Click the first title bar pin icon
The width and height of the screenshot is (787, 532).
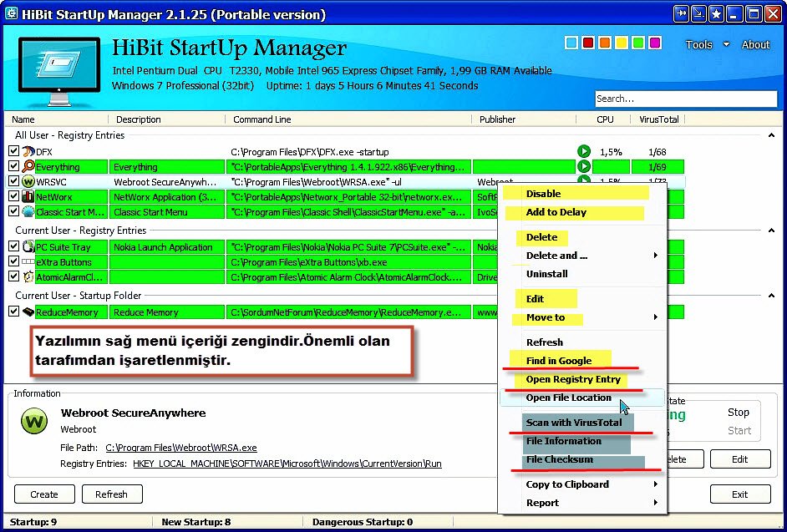[681, 14]
